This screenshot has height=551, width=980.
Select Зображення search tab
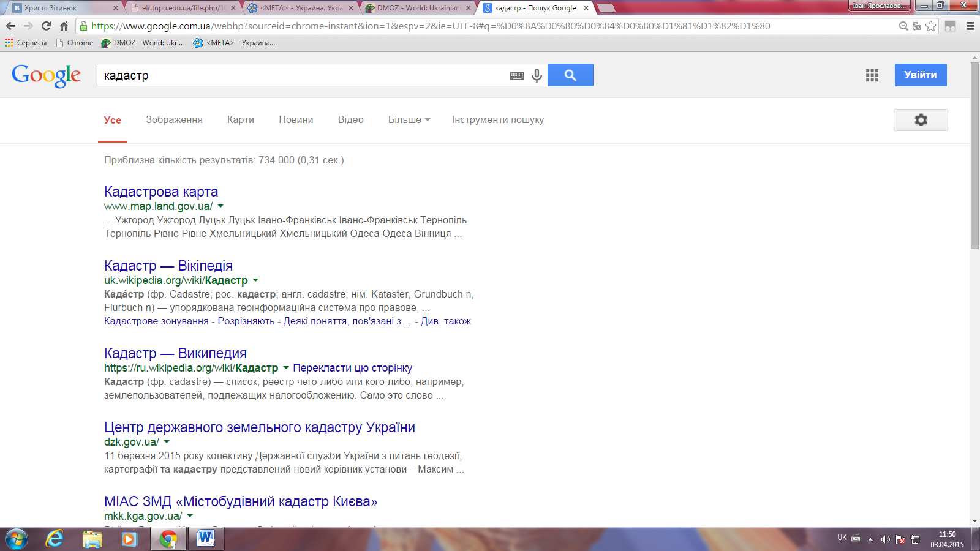tap(174, 120)
